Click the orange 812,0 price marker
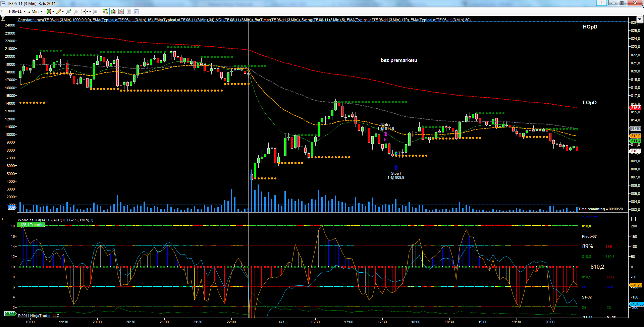The image size is (644, 327). click(635, 136)
